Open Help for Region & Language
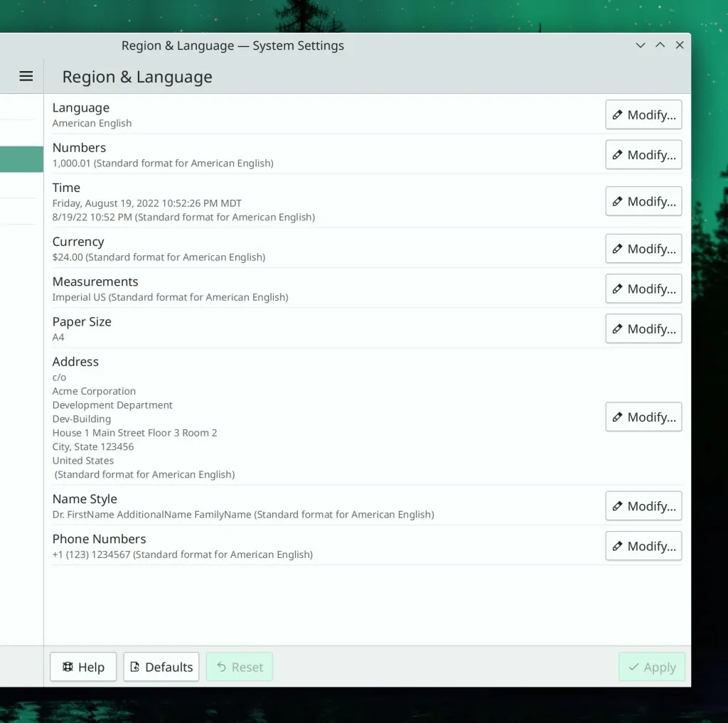The height and width of the screenshot is (723, 728). click(x=83, y=667)
